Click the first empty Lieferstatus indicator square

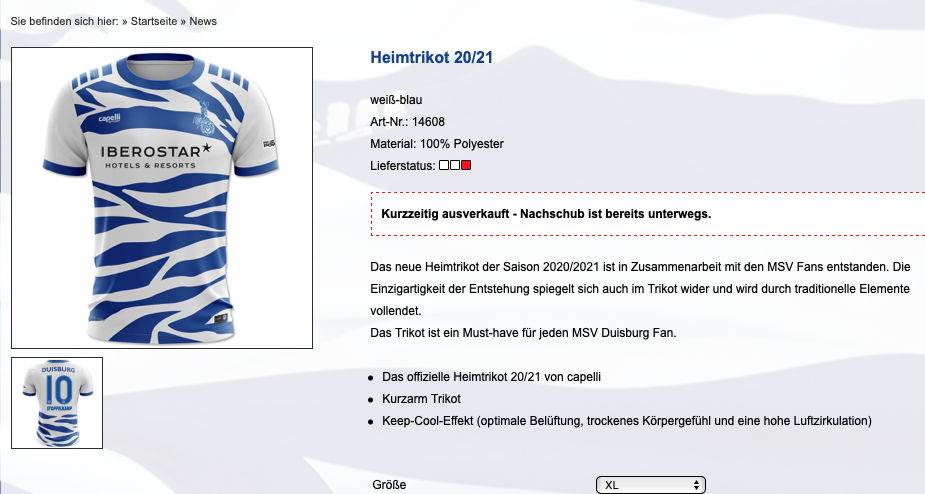click(x=444, y=165)
